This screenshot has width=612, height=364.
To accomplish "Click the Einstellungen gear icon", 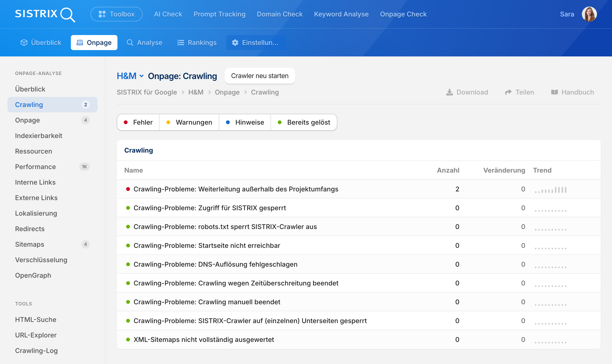I will coord(235,43).
